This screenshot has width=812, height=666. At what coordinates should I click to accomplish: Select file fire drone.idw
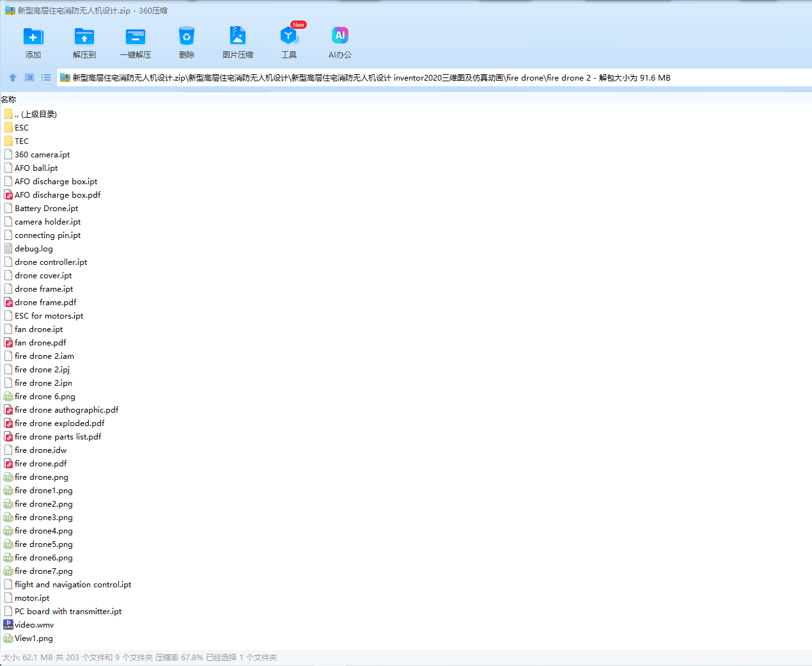pyautogui.click(x=35, y=450)
